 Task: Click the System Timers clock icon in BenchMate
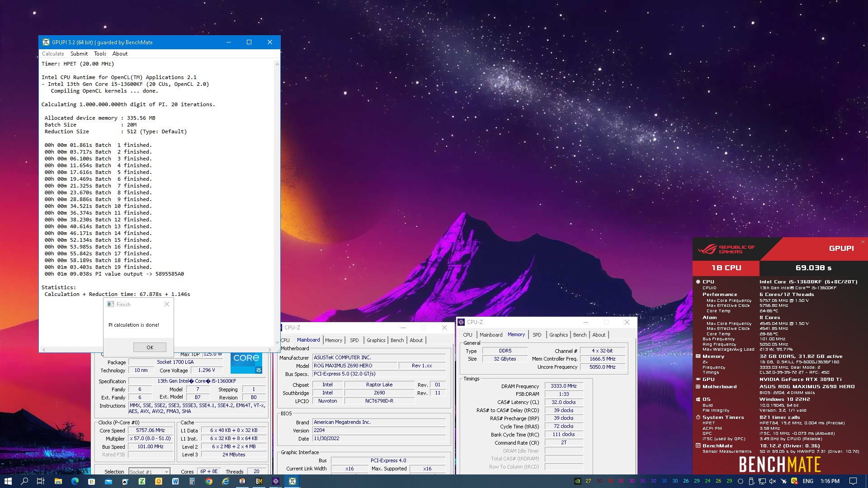tap(698, 417)
